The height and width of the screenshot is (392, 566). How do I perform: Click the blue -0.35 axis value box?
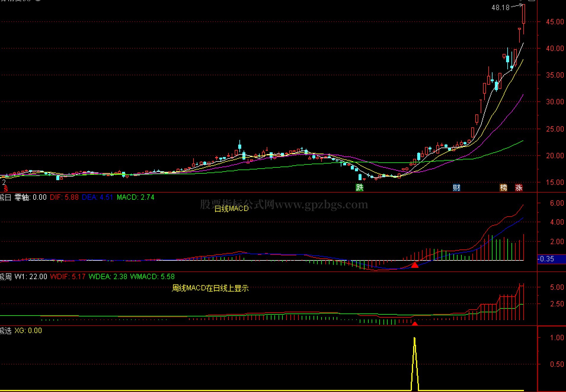[x=551, y=259]
